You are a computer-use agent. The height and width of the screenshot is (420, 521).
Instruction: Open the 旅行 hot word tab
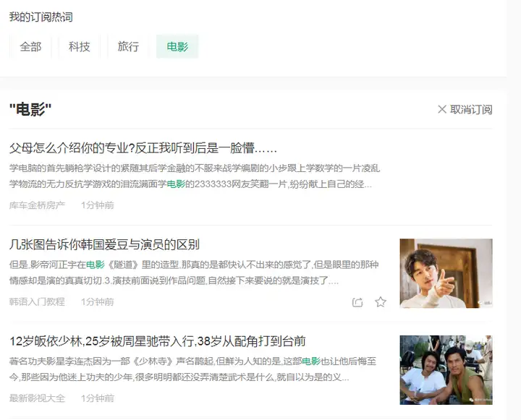click(128, 46)
